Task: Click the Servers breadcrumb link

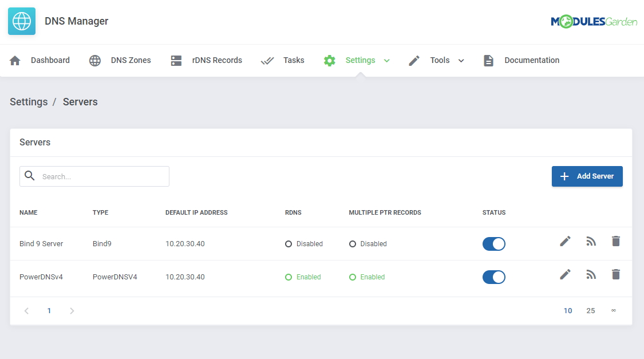Action: pyautogui.click(x=80, y=102)
